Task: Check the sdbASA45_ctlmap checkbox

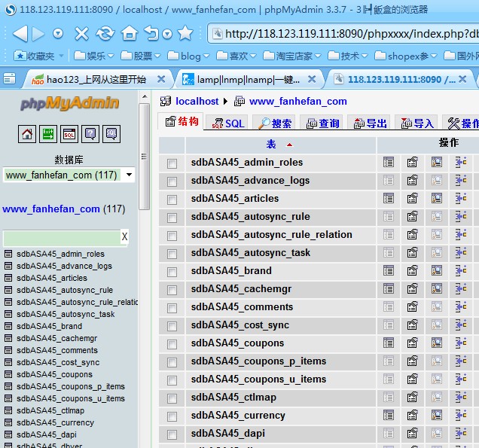Action: (172, 398)
